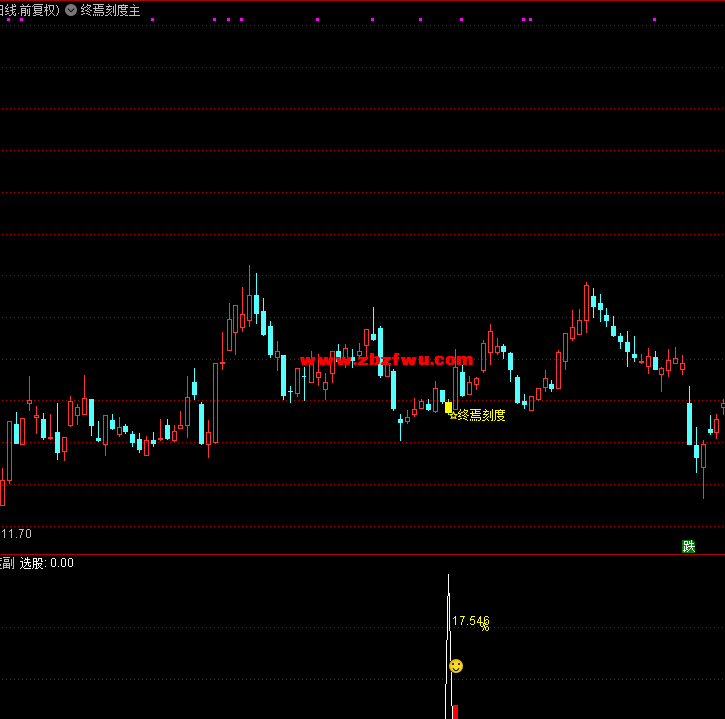Click the red bar in the sub-chart
The width and height of the screenshot is (725, 719).
tap(455, 711)
